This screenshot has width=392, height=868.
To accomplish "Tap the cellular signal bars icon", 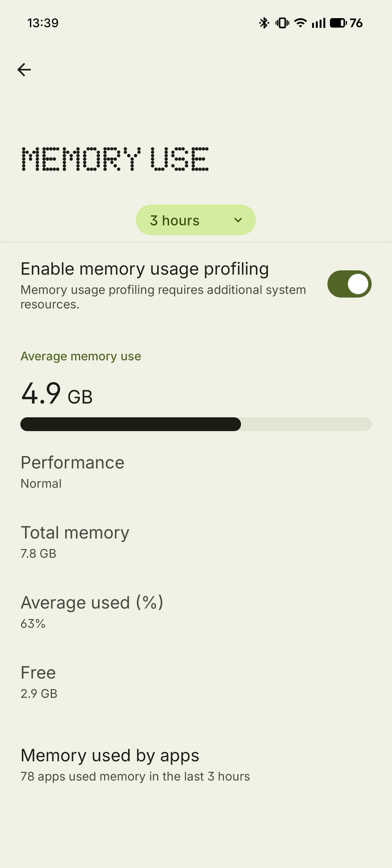I will tap(319, 23).
